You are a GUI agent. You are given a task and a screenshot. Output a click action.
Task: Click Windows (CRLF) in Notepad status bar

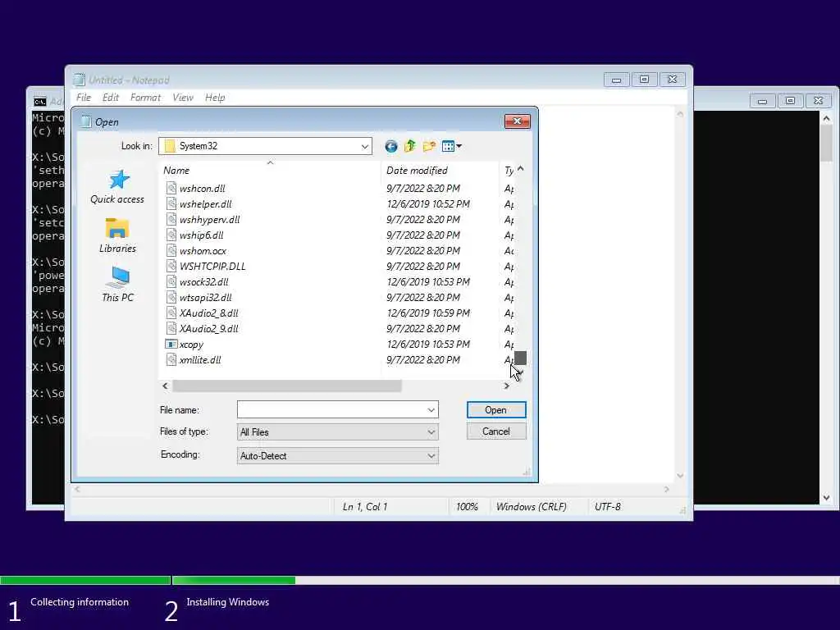click(x=531, y=507)
